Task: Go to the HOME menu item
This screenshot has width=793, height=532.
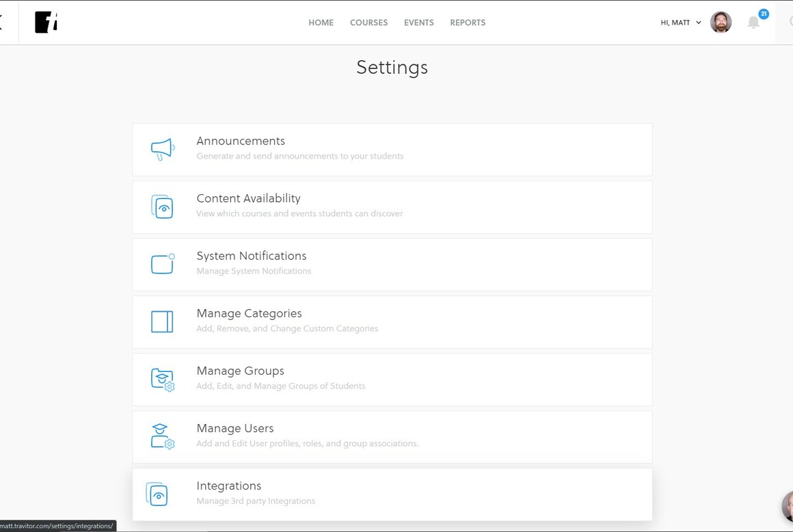Action: click(321, 23)
